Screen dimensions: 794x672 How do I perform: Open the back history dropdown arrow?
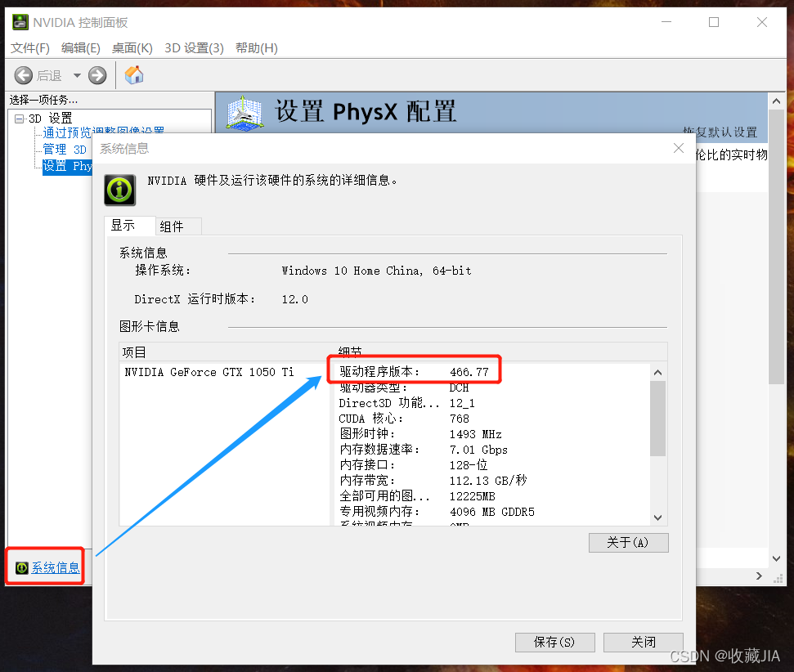77,75
